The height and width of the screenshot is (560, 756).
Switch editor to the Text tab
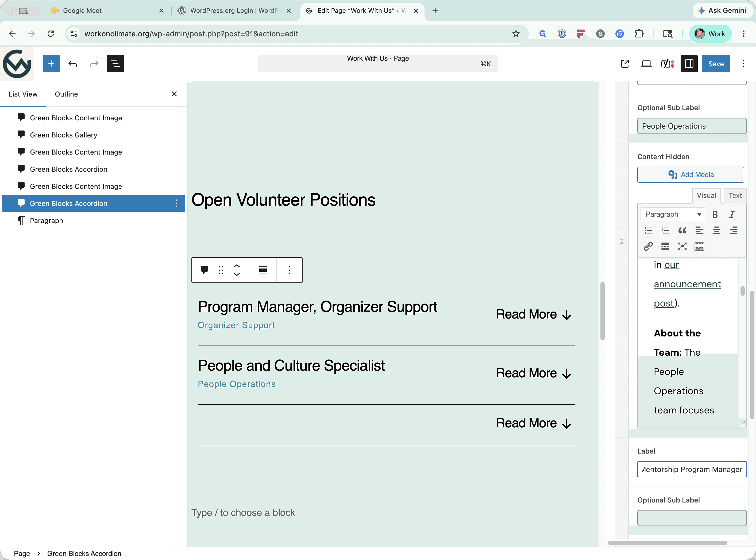coord(735,195)
